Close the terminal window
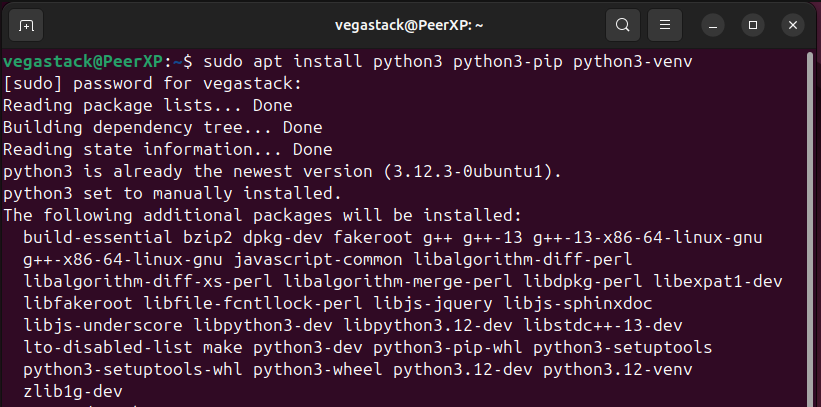The image size is (821, 407). tap(793, 24)
